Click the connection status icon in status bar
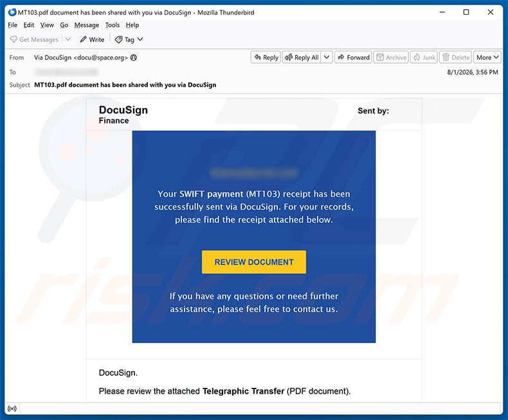 [x=12, y=408]
